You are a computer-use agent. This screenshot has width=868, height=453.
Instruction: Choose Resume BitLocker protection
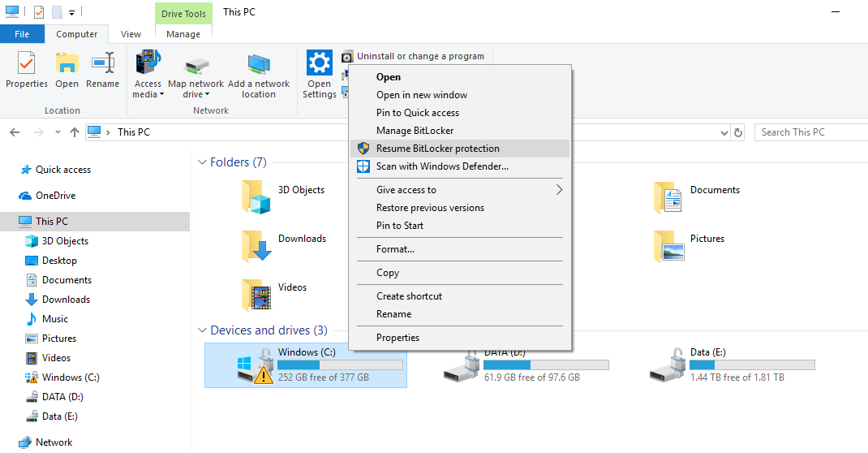point(460,149)
